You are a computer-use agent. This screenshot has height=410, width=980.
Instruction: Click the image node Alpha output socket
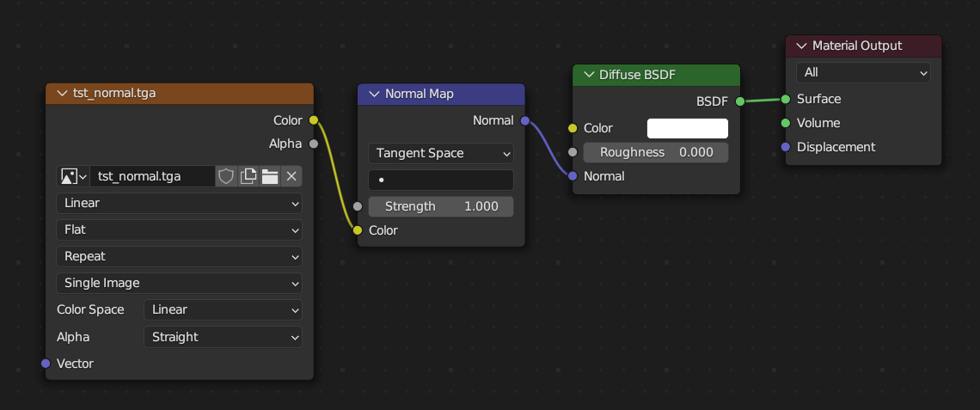tap(314, 144)
